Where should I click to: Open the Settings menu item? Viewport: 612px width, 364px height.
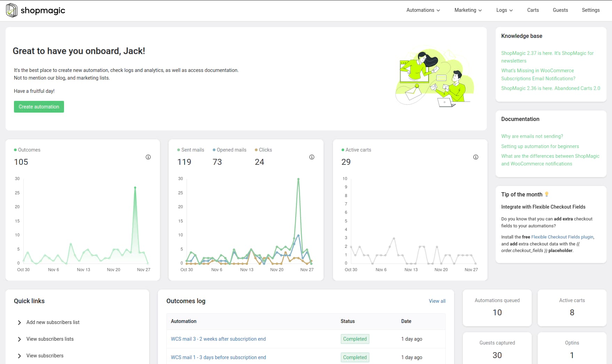[x=590, y=10]
